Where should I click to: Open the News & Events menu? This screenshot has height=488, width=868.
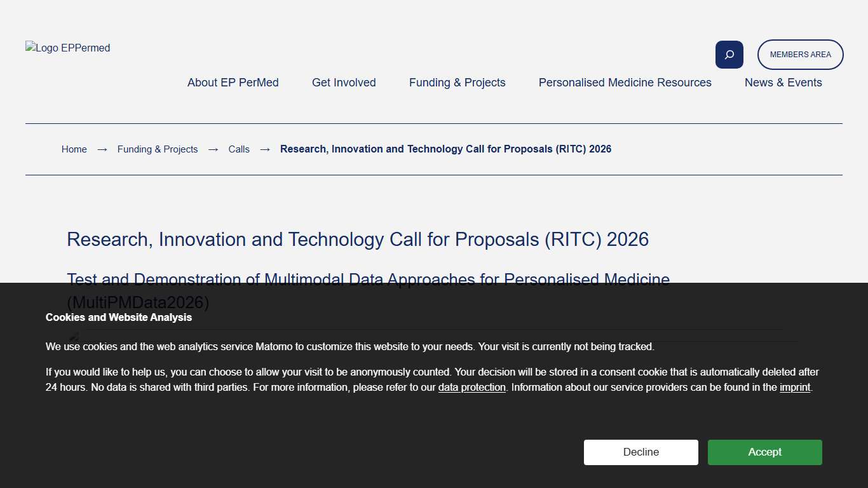pyautogui.click(x=783, y=83)
